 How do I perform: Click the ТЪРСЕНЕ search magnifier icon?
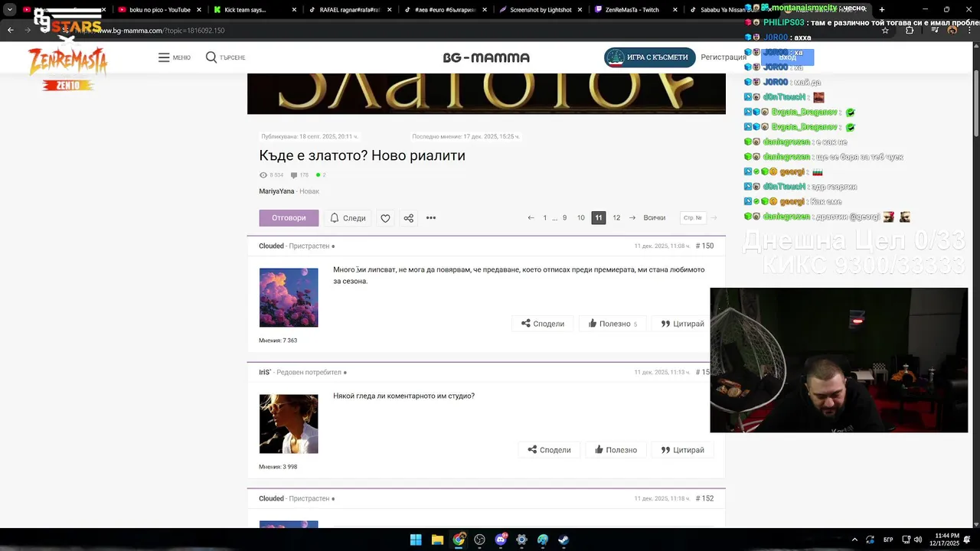pyautogui.click(x=211, y=57)
